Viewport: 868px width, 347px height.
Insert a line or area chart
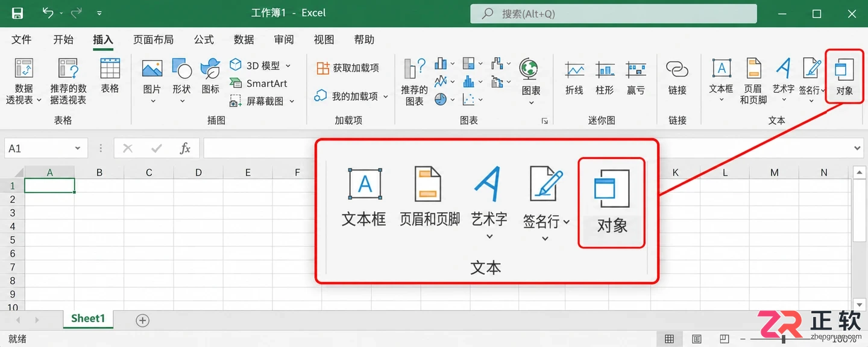441,81
